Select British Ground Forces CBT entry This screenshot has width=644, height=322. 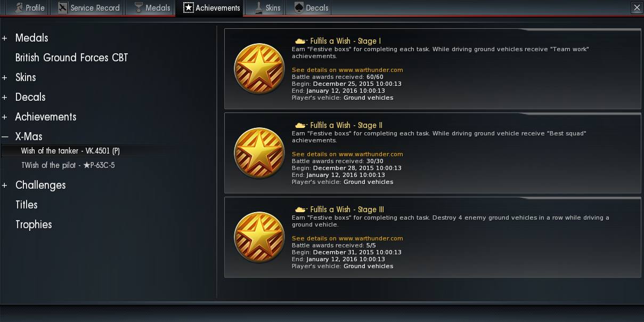71,58
